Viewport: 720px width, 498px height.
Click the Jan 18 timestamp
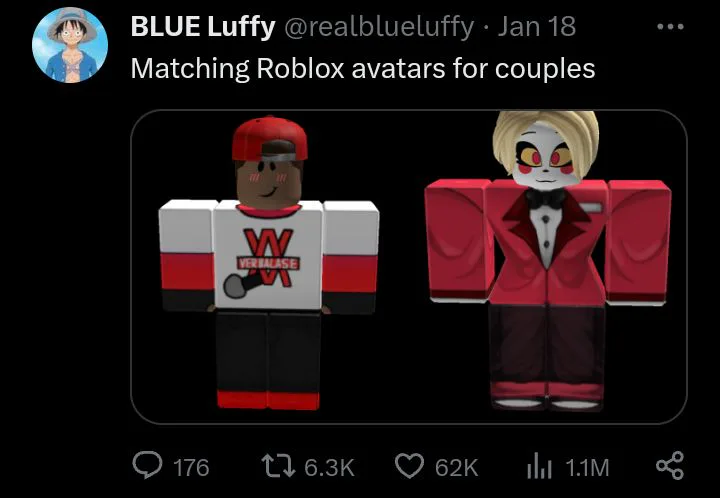click(537, 26)
